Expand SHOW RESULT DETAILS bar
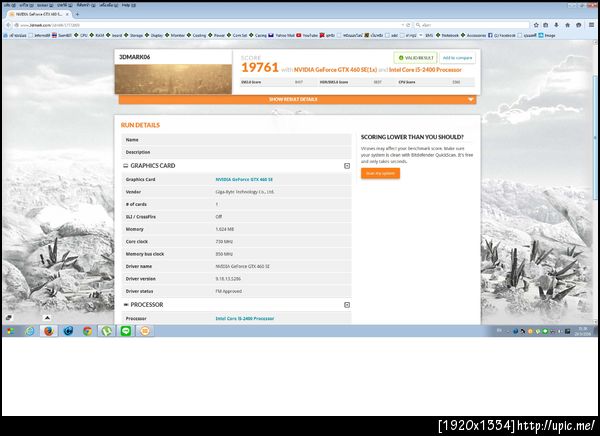Screen dimensions: 600x436 [297, 100]
